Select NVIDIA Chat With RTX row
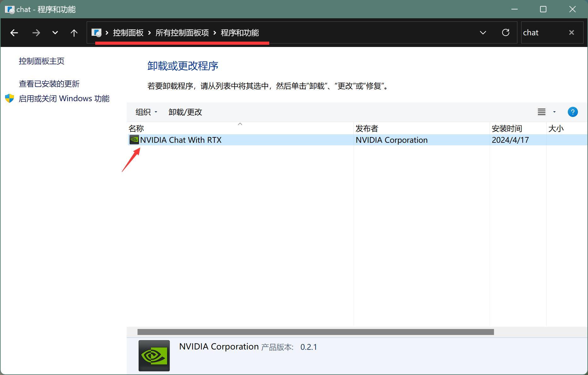 (x=357, y=140)
